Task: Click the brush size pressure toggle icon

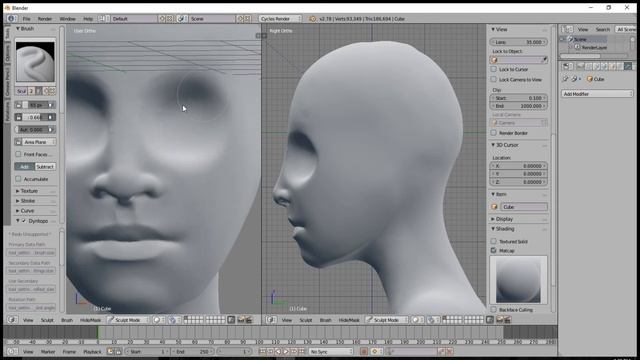Action: (x=51, y=105)
